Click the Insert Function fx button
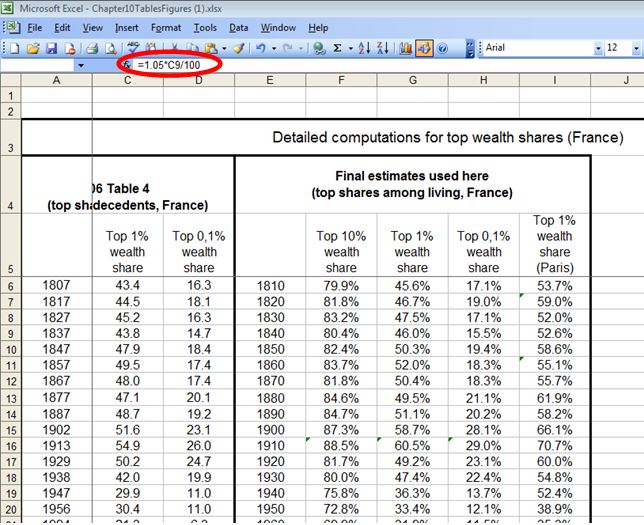This screenshot has width=644, height=525. point(127,66)
